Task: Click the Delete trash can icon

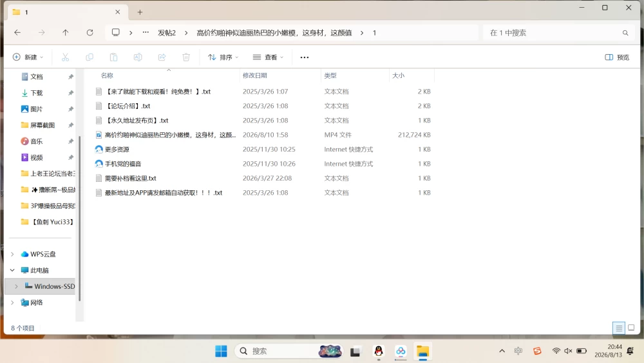Action: tap(186, 57)
